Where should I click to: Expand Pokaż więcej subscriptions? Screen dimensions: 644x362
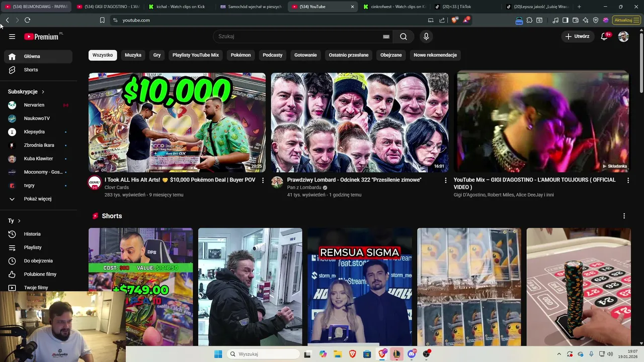coord(38,199)
